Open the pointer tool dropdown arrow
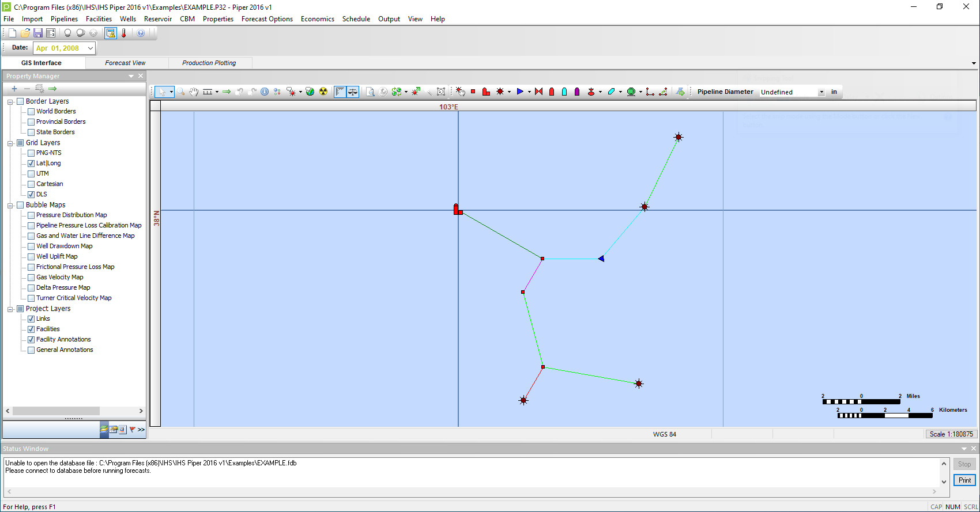 [x=171, y=92]
